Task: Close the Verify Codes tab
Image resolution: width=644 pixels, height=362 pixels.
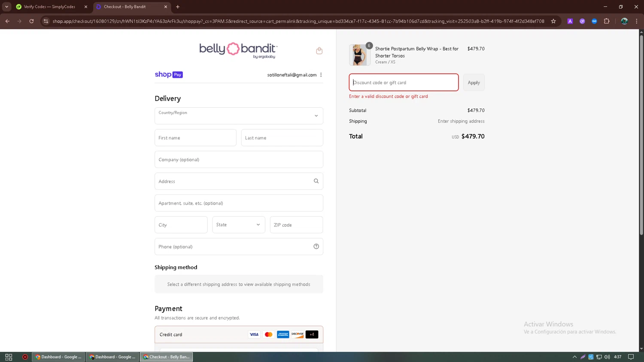Action: pos(86,7)
